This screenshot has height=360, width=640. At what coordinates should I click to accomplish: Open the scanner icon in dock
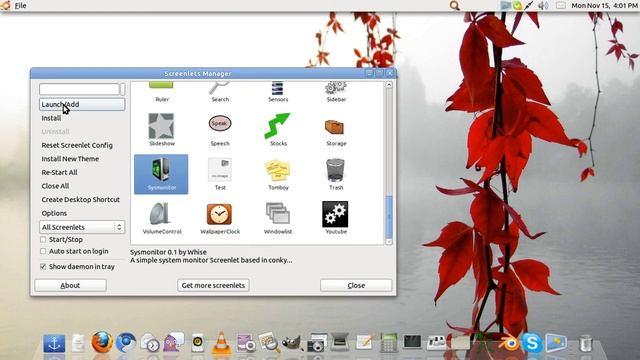pyautogui.click(x=340, y=342)
